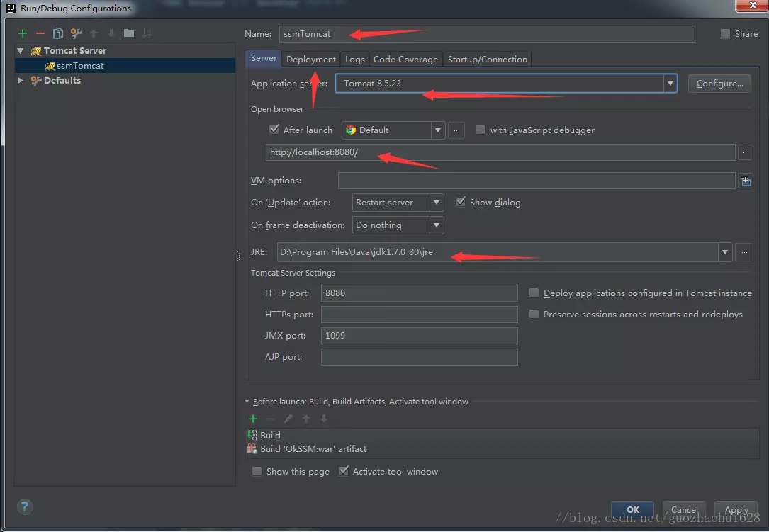This screenshot has width=769, height=532.
Task: Enable Preserve sessions across restarts and redeploys
Action: click(534, 314)
